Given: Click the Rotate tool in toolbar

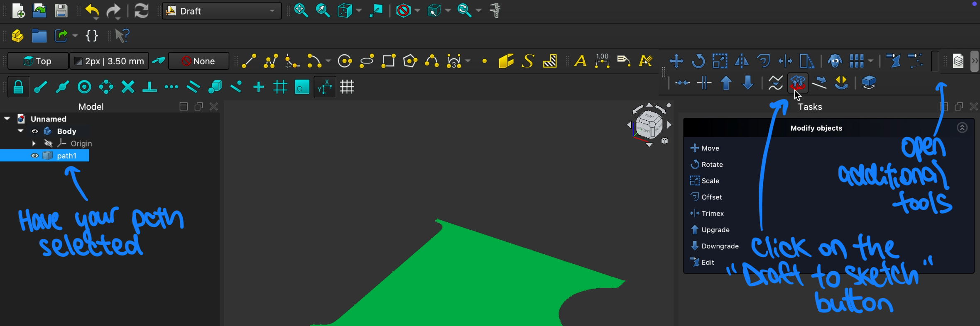Looking at the screenshot, I should (698, 61).
